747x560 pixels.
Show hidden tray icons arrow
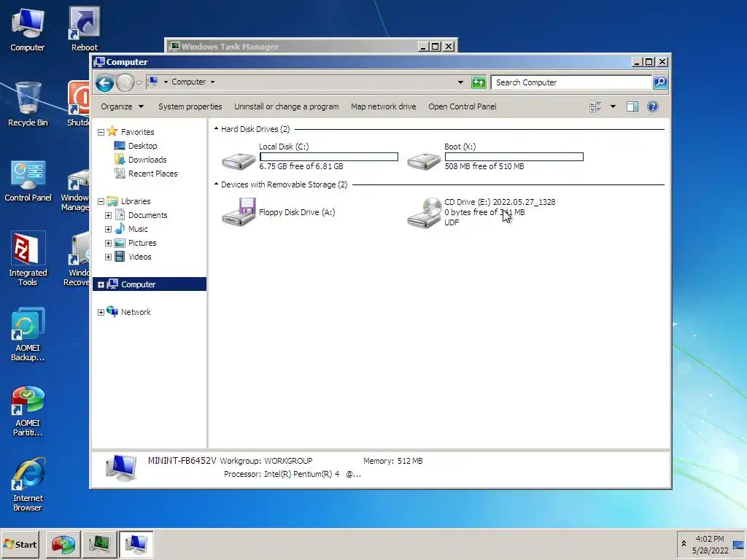684,543
